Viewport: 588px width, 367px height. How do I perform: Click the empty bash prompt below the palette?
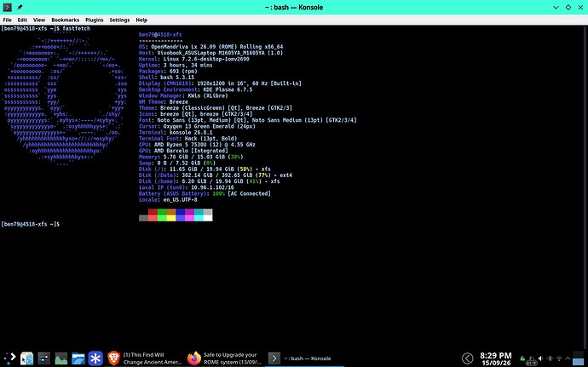coord(31,224)
